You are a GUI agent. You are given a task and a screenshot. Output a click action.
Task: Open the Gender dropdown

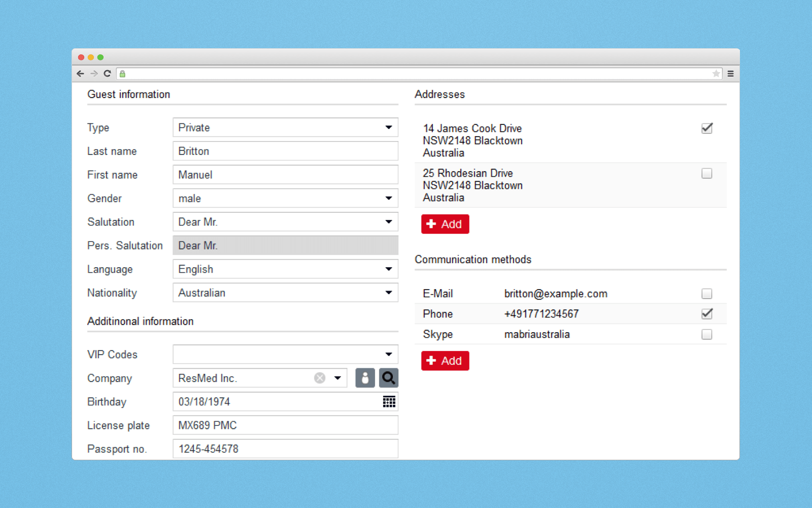285,198
